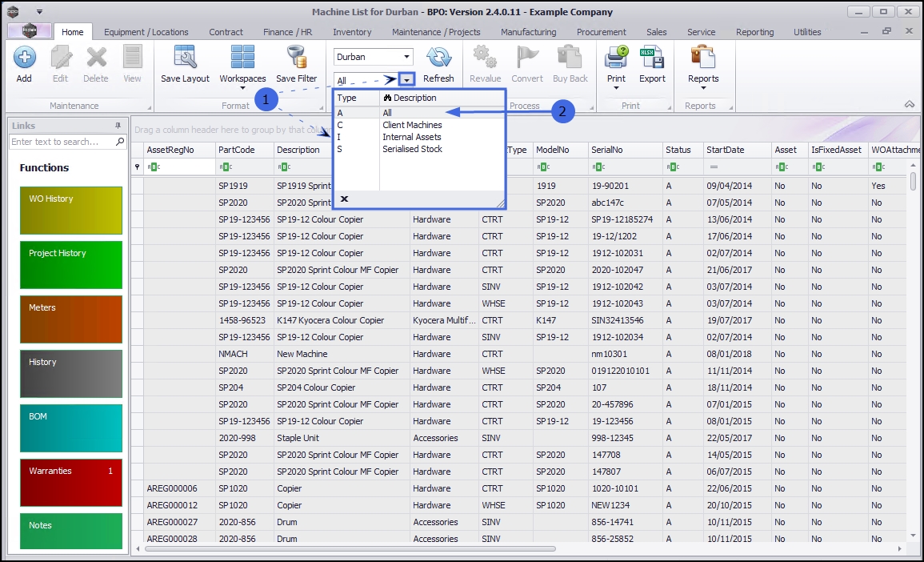Pin the Links panel with pushpin
The width and height of the screenshot is (924, 562).
118,126
